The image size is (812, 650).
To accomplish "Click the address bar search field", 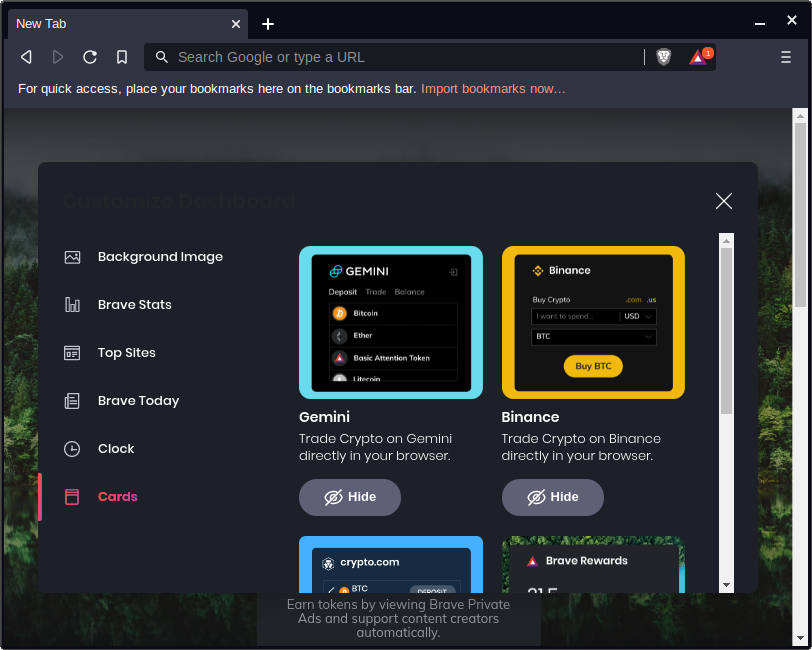I will [400, 57].
